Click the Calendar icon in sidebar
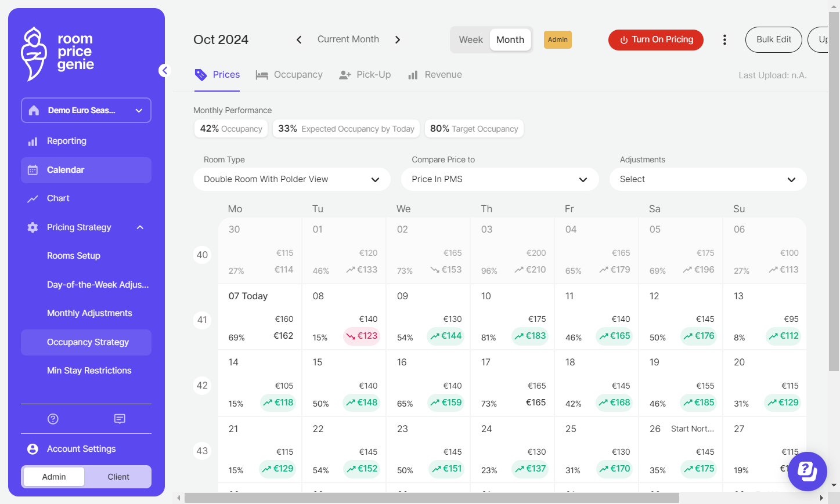840x504 pixels. [x=33, y=170]
